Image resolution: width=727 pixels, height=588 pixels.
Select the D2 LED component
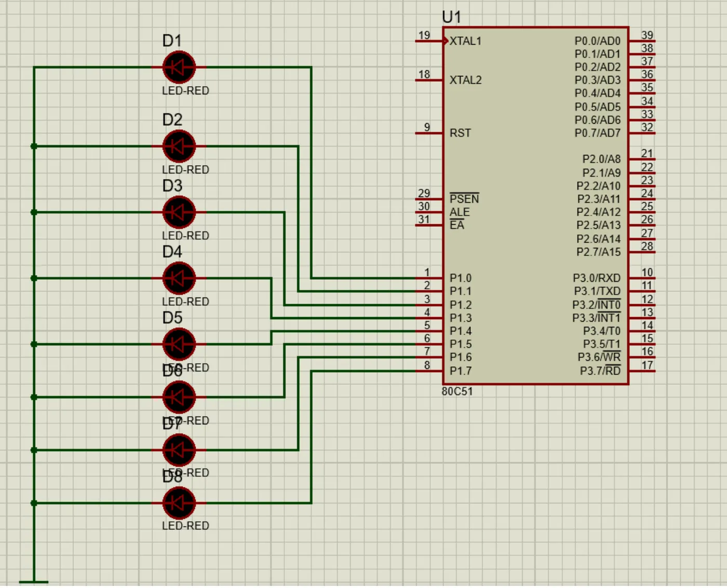(x=179, y=146)
